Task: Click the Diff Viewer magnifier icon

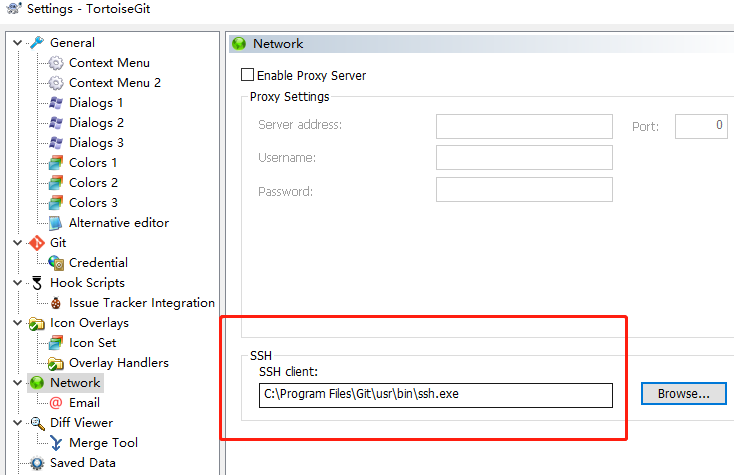Action: 37,423
